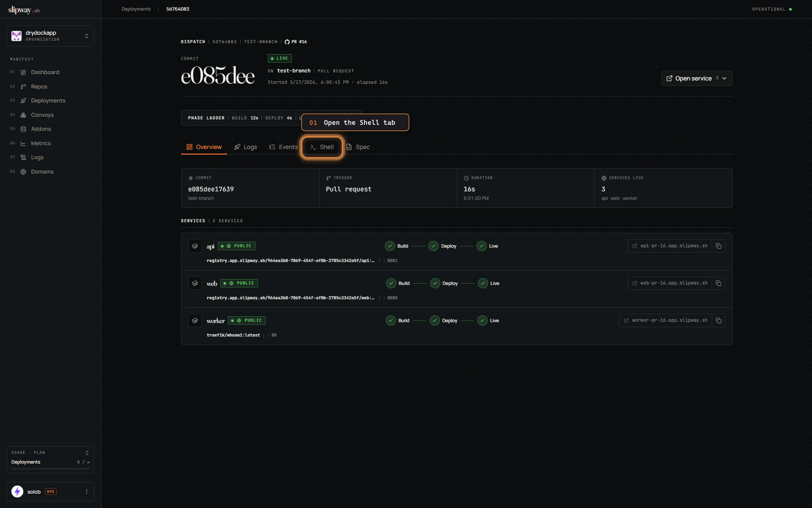This screenshot has width=812, height=508.
Task: Copy the api service URL
Action: (719, 246)
